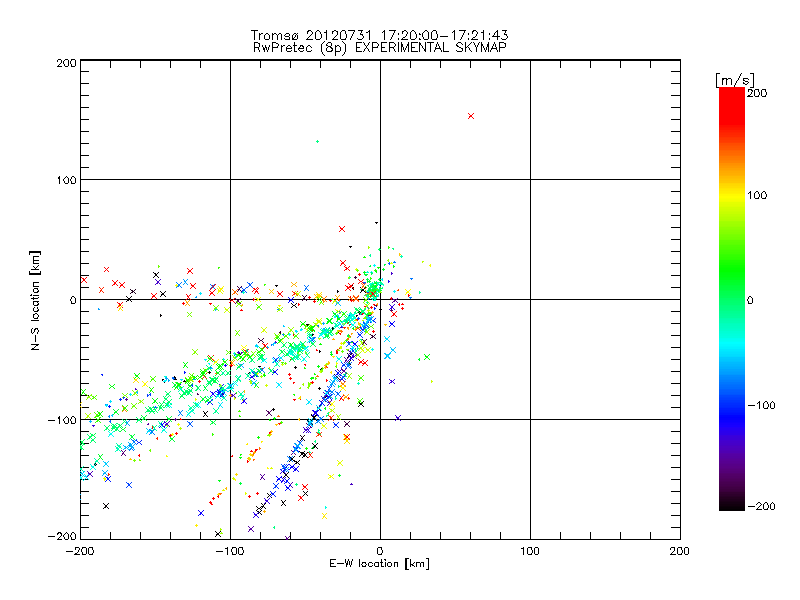Click the y-axis tick label -100
Viewport: 800px width, 600px height.
click(62, 420)
